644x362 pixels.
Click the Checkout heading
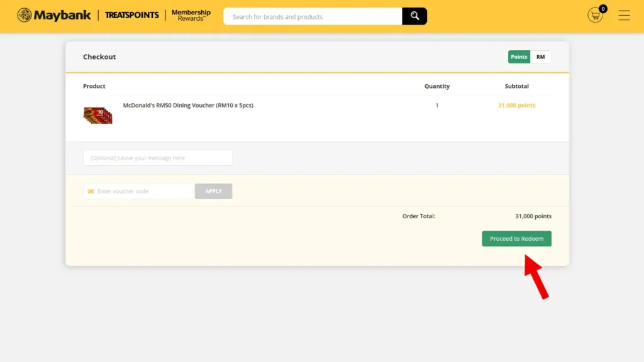[x=99, y=57]
